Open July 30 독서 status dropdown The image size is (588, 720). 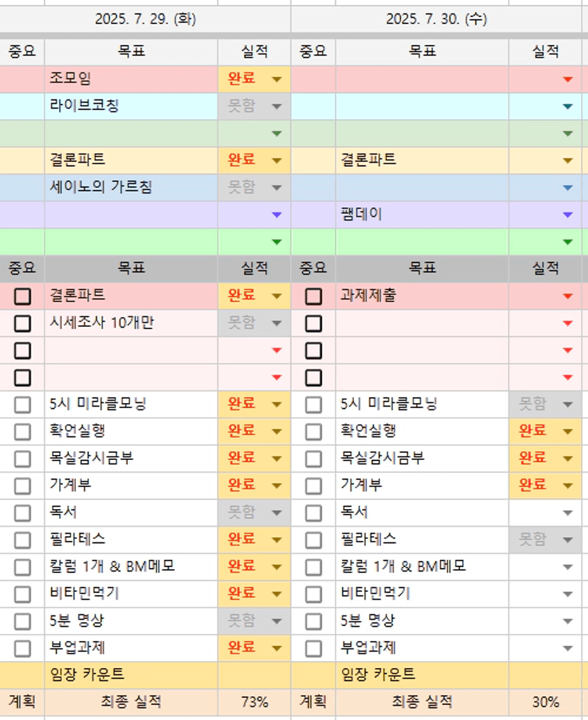[567, 512]
